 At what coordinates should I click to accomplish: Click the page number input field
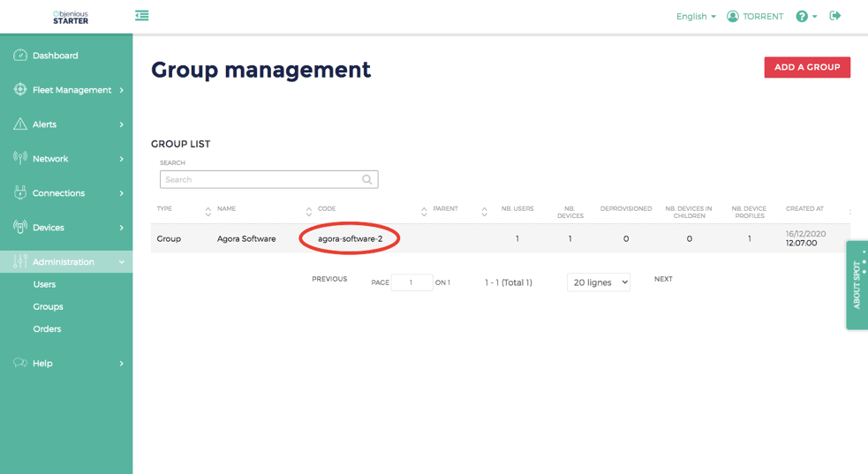tap(411, 282)
